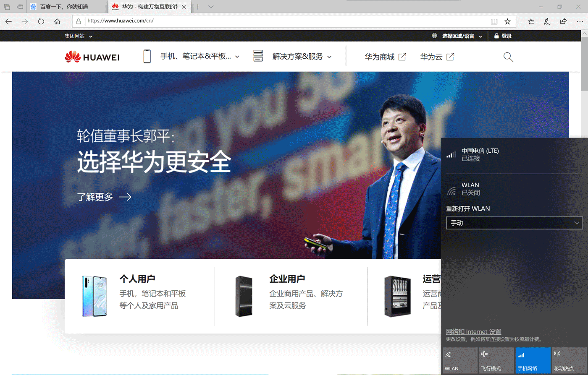Click the tabs set aside icon
588x375 pixels.
tap(7, 7)
